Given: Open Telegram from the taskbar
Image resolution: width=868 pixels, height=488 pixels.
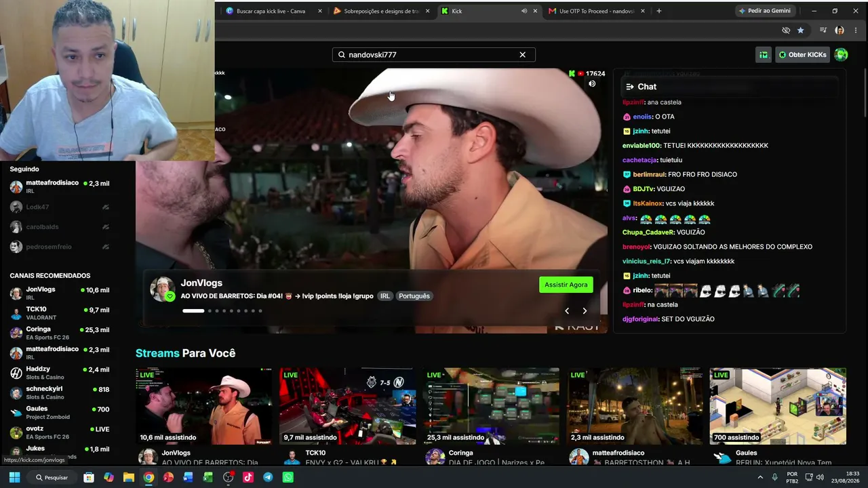Looking at the screenshot, I should (x=268, y=477).
